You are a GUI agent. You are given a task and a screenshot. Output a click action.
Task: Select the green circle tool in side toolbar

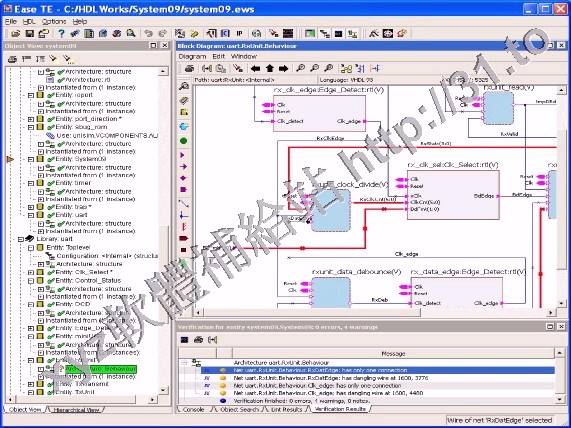tap(184, 141)
